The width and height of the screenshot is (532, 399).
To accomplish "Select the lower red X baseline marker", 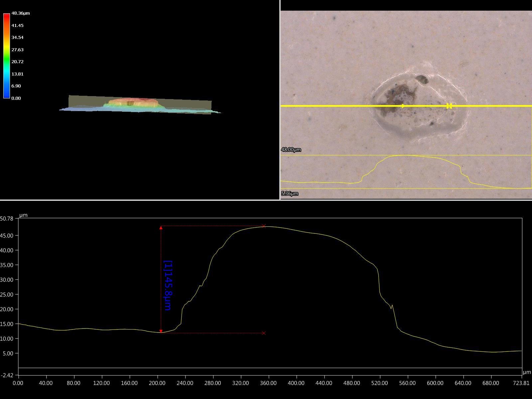I will [264, 333].
